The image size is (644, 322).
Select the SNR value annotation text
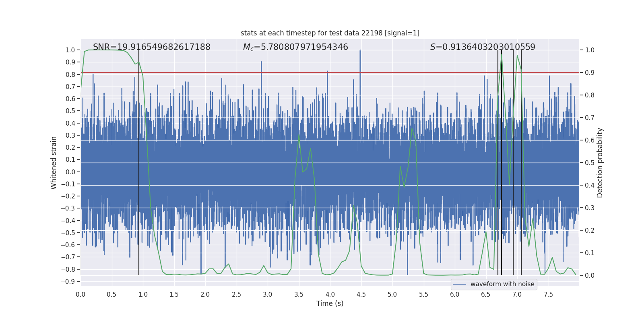(151, 47)
